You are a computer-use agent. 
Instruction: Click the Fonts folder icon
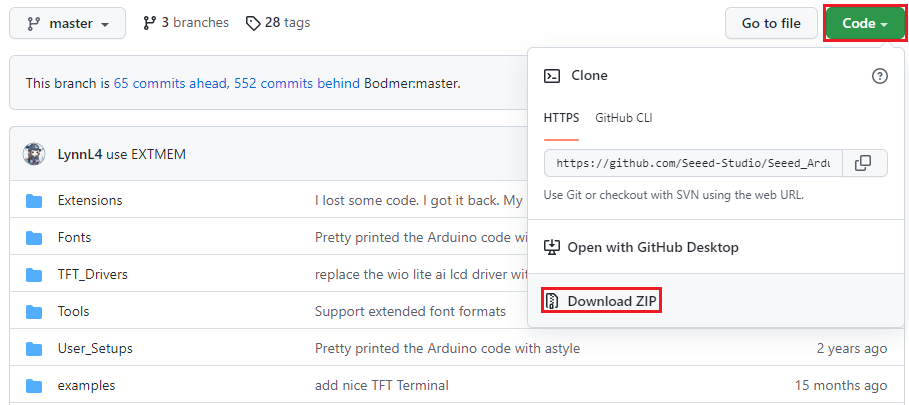[x=34, y=238]
